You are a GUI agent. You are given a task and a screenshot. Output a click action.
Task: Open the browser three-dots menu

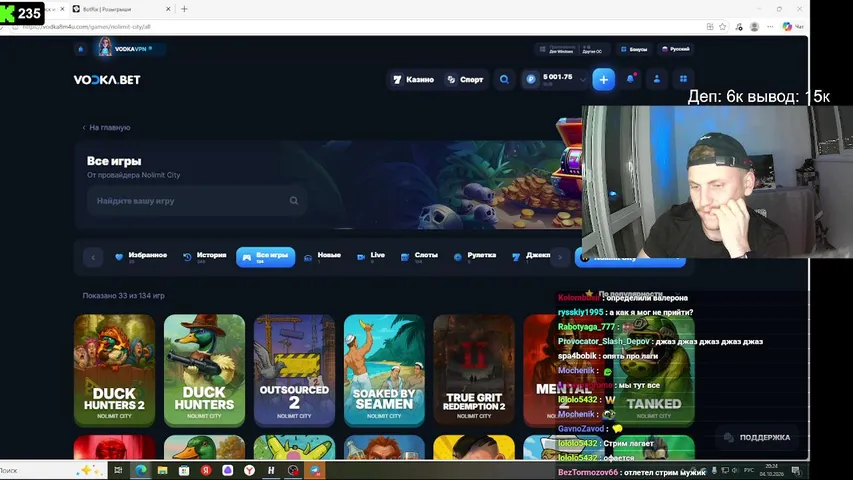pyautogui.click(x=770, y=27)
